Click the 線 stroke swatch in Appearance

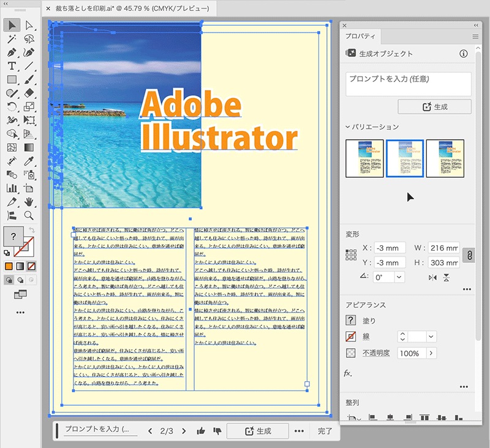tap(350, 336)
